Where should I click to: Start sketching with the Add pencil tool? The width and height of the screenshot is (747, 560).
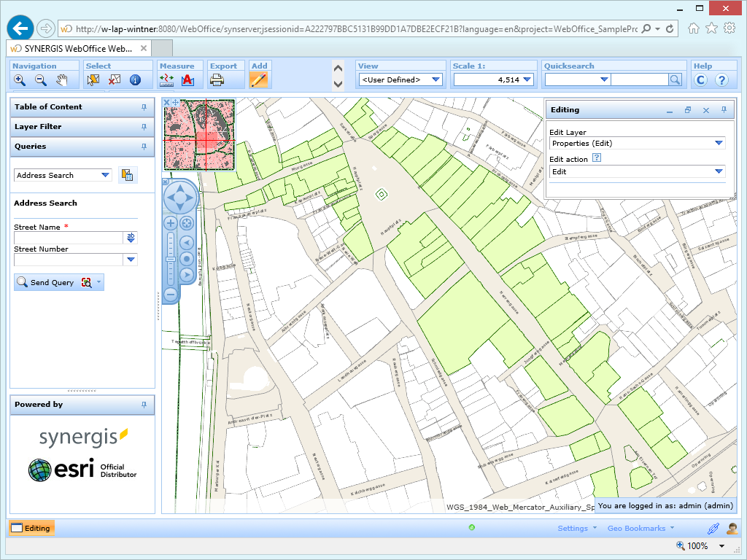(x=260, y=80)
